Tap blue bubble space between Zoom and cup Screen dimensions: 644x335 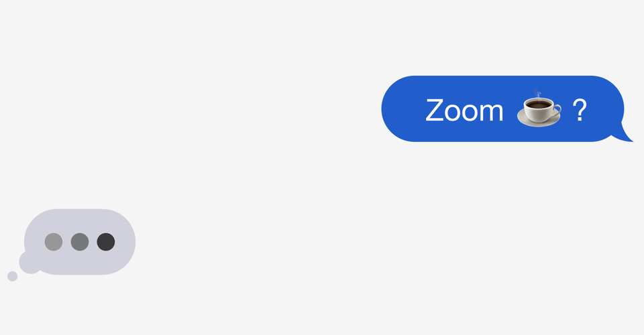point(510,110)
